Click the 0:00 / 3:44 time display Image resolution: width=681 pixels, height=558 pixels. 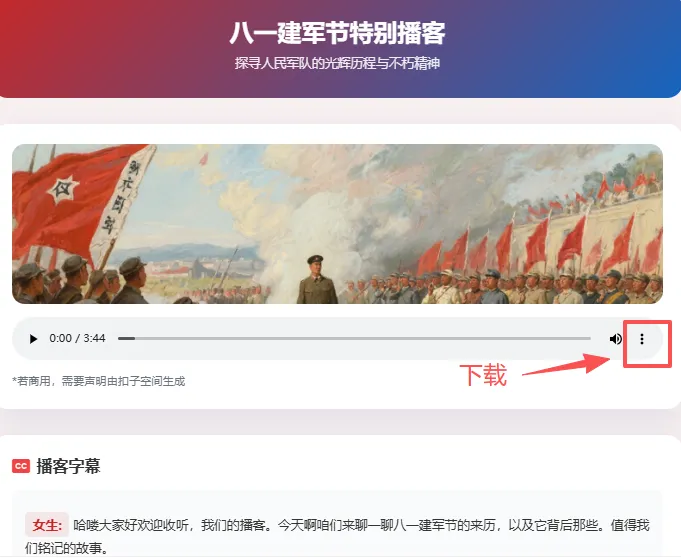(77, 338)
